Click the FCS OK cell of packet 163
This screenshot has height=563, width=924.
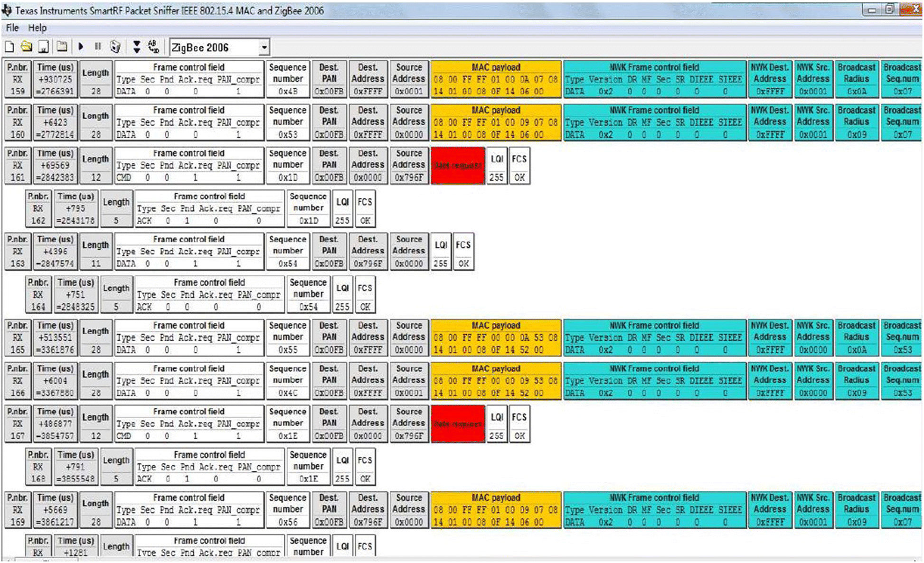pyautogui.click(x=463, y=252)
